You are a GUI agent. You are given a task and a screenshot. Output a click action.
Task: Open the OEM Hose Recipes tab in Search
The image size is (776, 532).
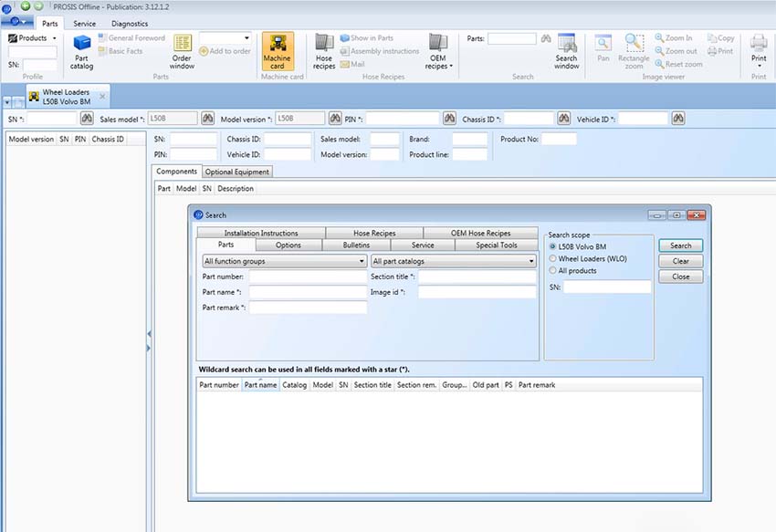[x=480, y=233]
